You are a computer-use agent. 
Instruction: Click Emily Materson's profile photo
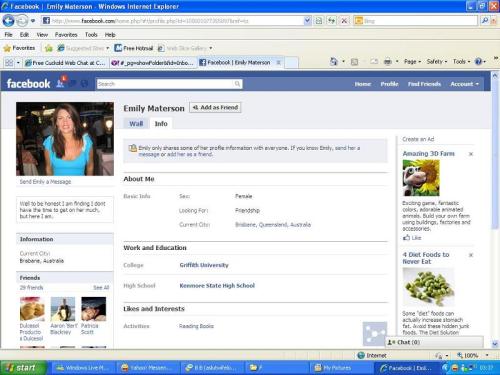pos(65,139)
